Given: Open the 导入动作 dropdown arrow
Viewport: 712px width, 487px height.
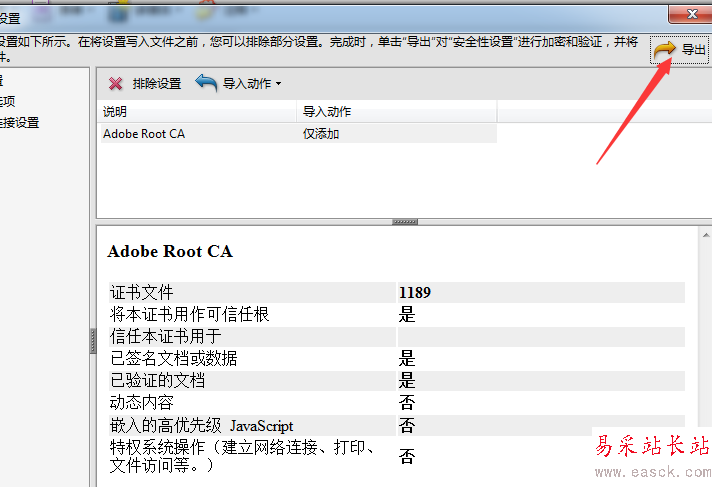Looking at the screenshot, I should (x=278, y=84).
